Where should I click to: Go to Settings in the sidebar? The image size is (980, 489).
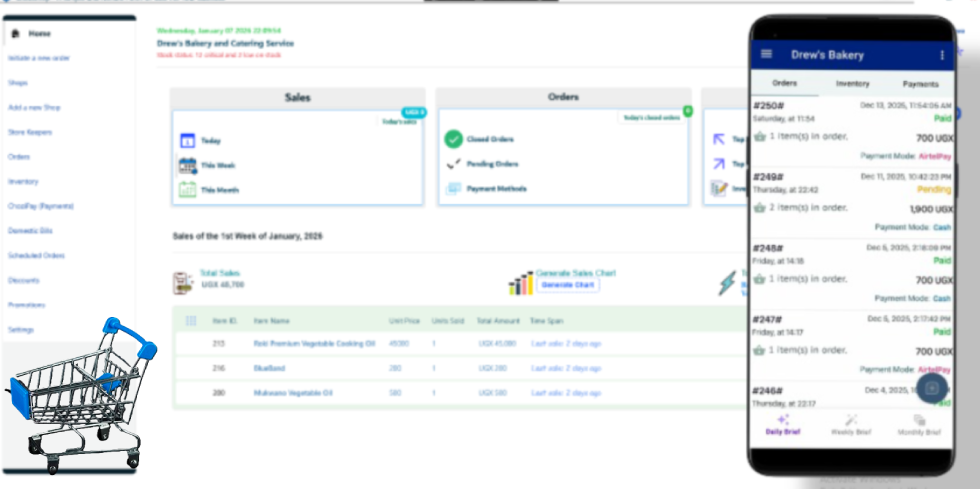tap(21, 329)
